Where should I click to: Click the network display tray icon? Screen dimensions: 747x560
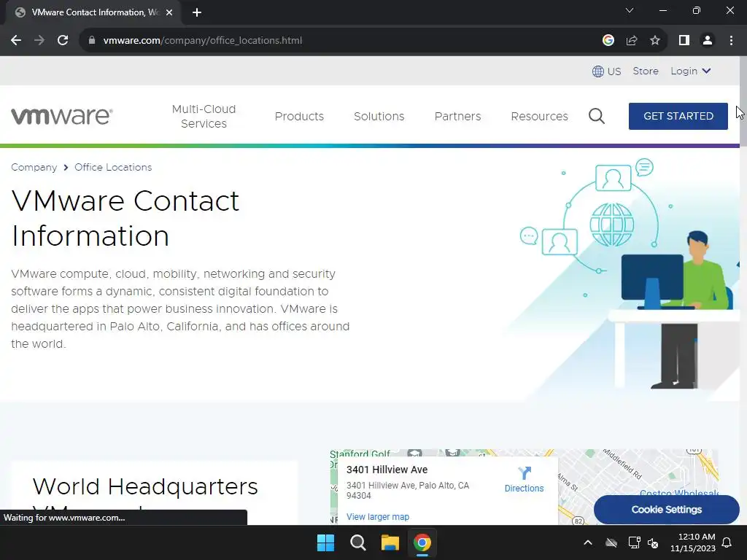[634, 542]
